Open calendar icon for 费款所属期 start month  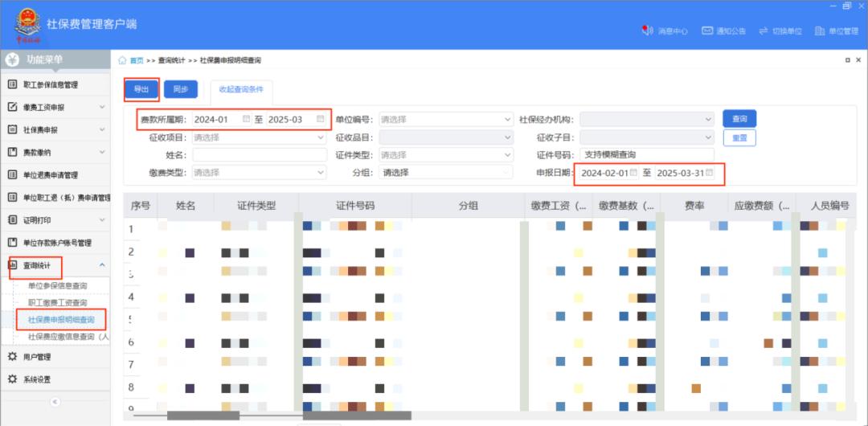click(247, 119)
